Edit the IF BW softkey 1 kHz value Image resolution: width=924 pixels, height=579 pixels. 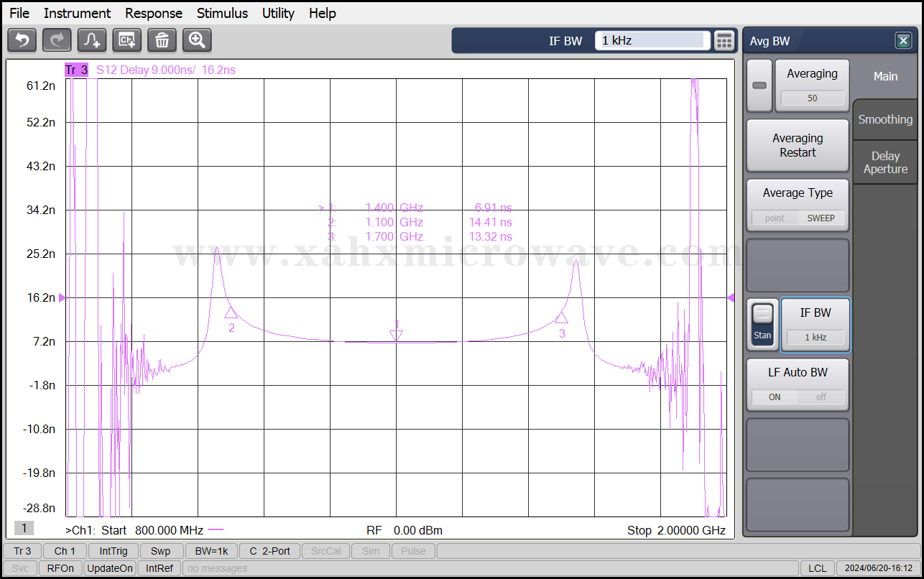[815, 337]
